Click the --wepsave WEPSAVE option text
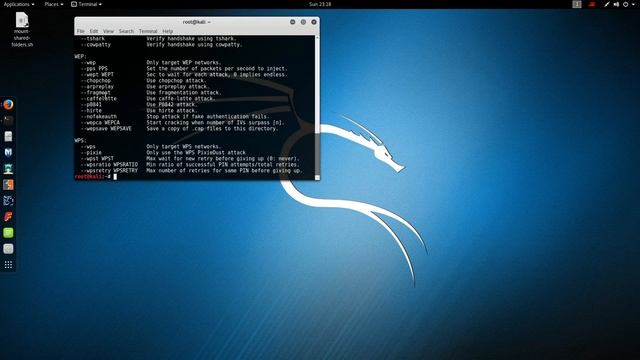640x360 pixels. [106, 129]
